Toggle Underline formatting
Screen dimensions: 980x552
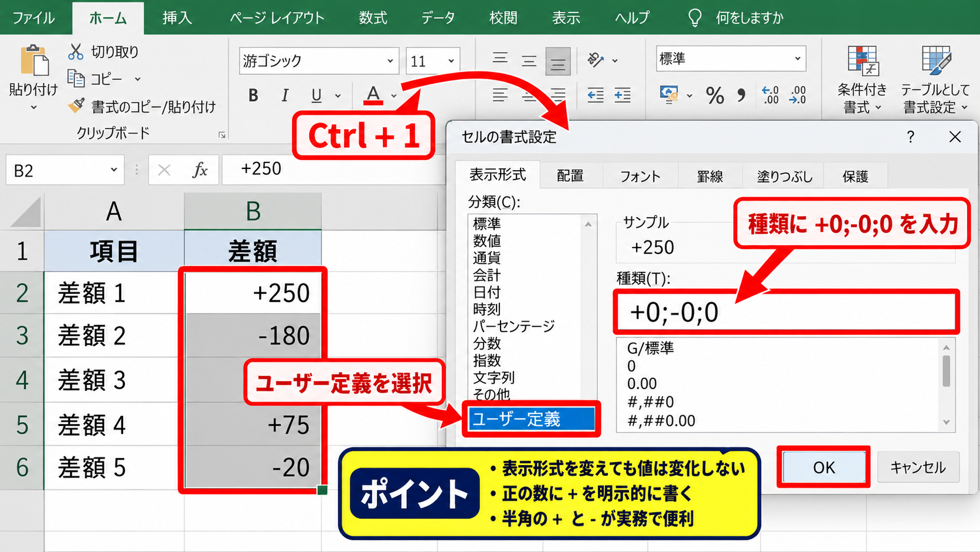(x=317, y=95)
